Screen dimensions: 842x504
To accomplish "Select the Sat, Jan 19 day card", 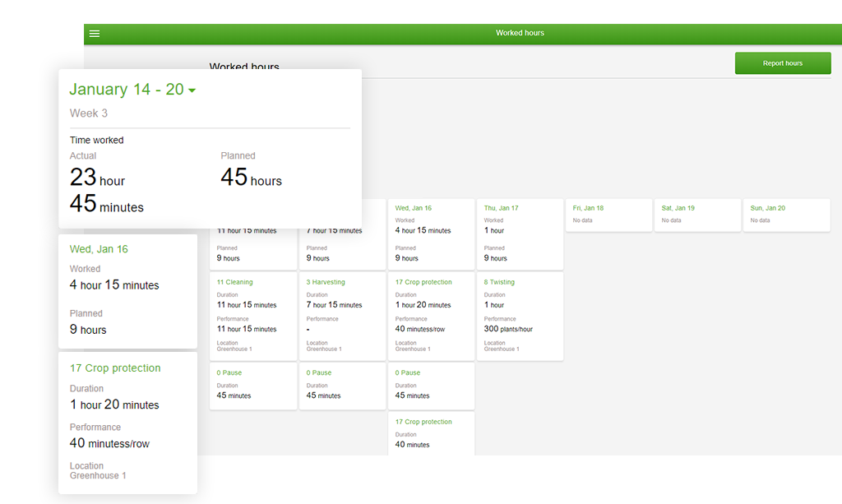I will pyautogui.click(x=697, y=215).
